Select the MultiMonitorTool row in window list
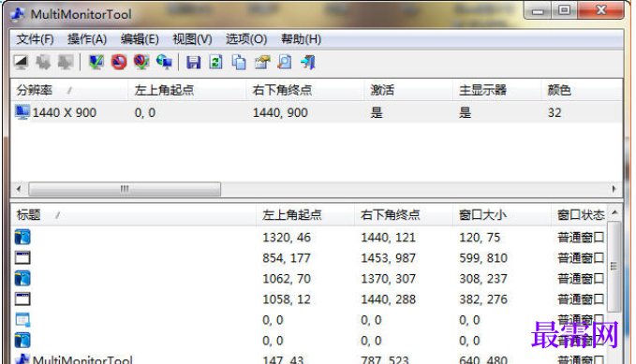Image resolution: width=636 pixels, height=364 pixels. (x=309, y=359)
